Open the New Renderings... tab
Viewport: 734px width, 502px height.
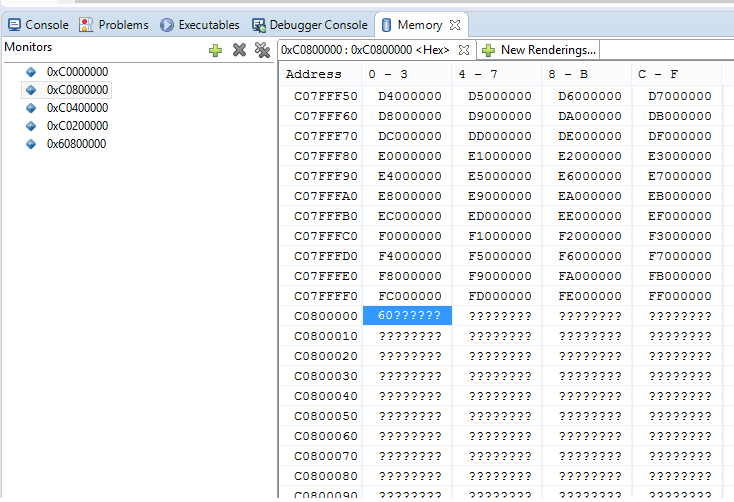tap(538, 50)
